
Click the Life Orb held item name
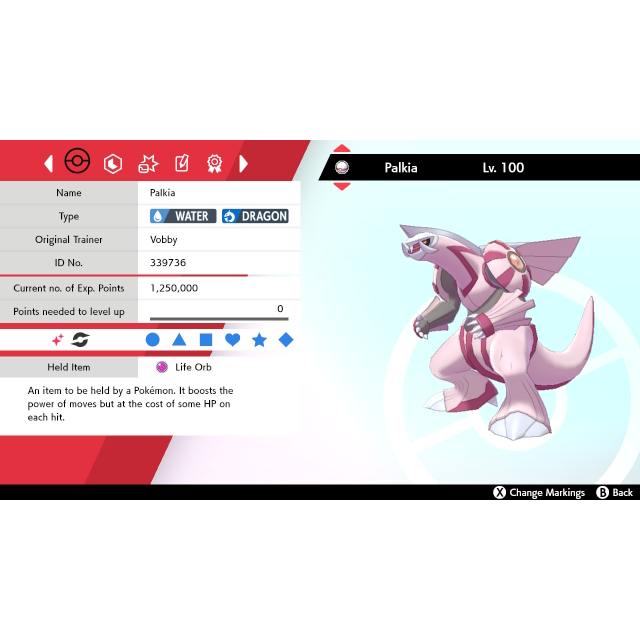point(193,367)
